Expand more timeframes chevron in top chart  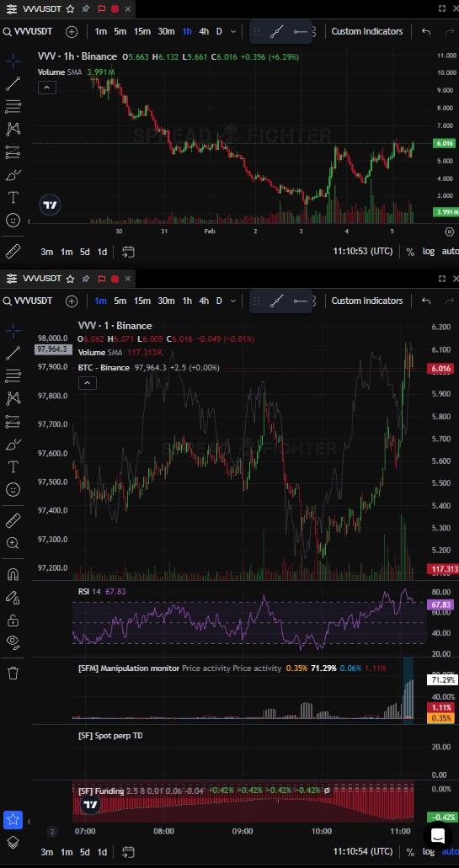pos(233,31)
